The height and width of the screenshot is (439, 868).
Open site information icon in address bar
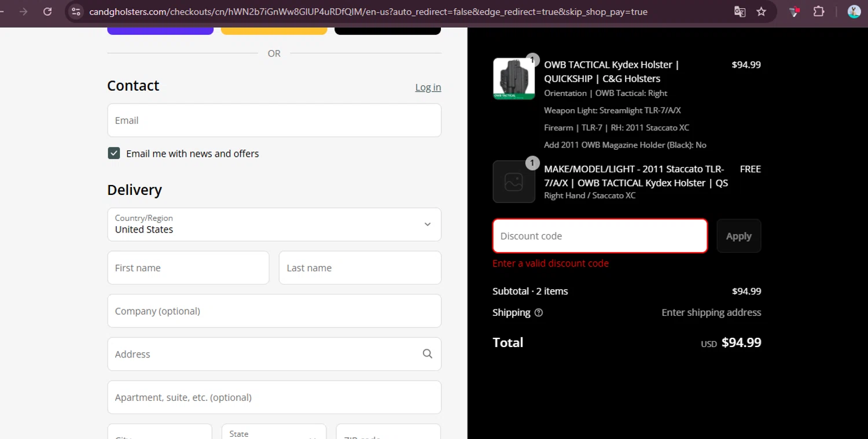point(76,12)
